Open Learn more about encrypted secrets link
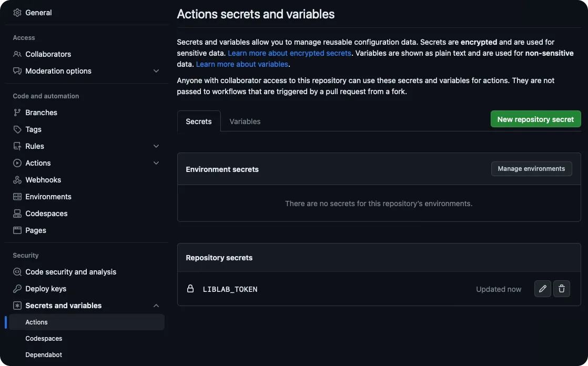Screen dimensions: 588x366 [x=289, y=53]
